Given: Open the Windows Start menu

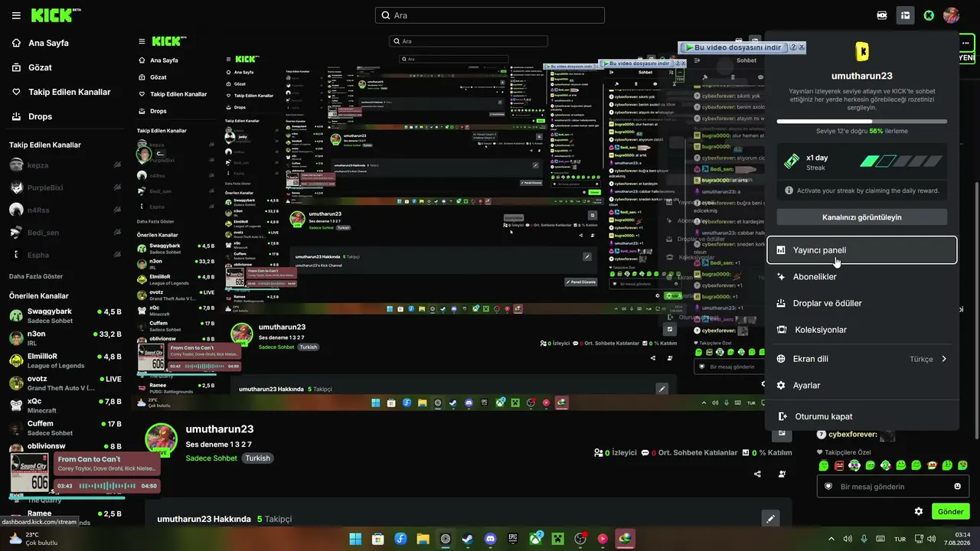Looking at the screenshot, I should click(356, 539).
